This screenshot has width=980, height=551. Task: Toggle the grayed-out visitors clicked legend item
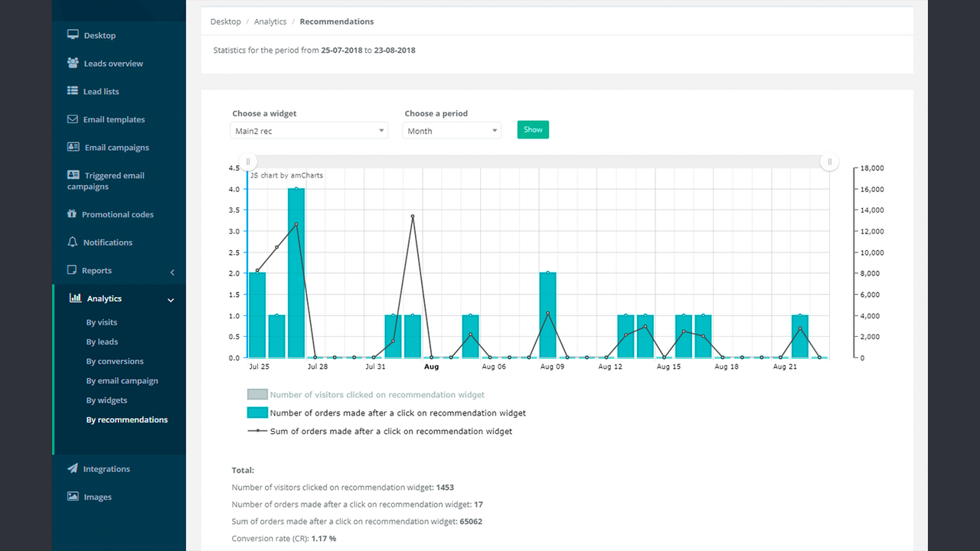point(257,394)
